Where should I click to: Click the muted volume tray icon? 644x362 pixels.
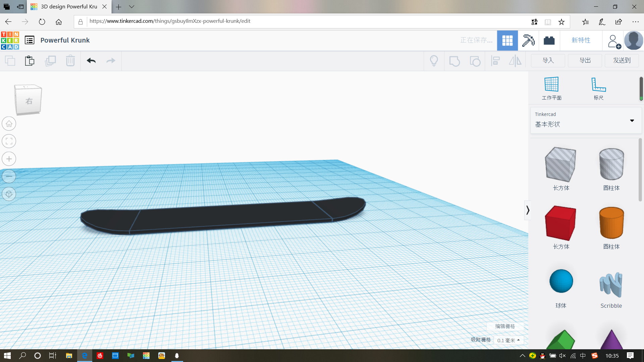tap(562, 356)
